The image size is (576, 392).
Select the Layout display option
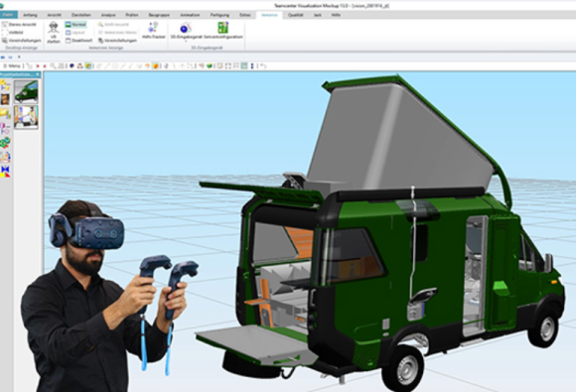point(75,33)
